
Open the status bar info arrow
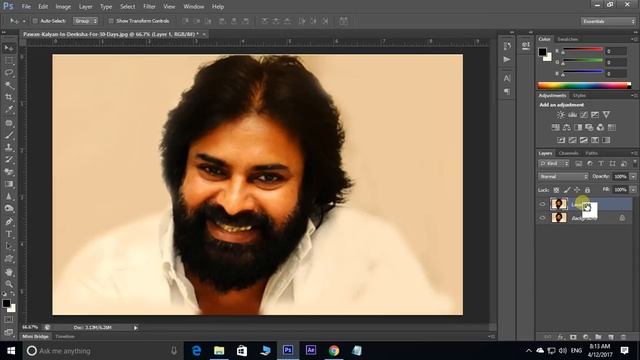pyautogui.click(x=136, y=328)
